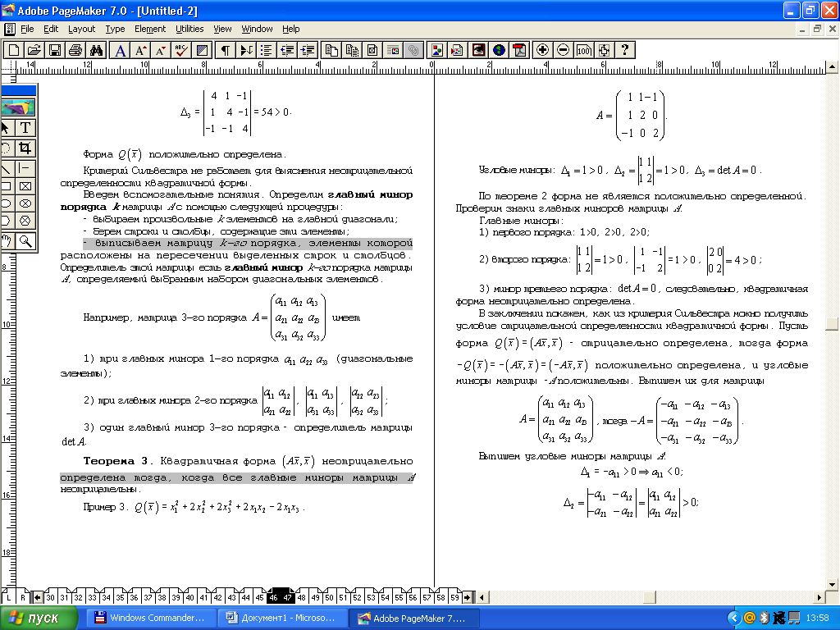Image resolution: width=840 pixels, height=630 pixels.
Task: Apply bullets and numbering icon
Action: click(267, 50)
